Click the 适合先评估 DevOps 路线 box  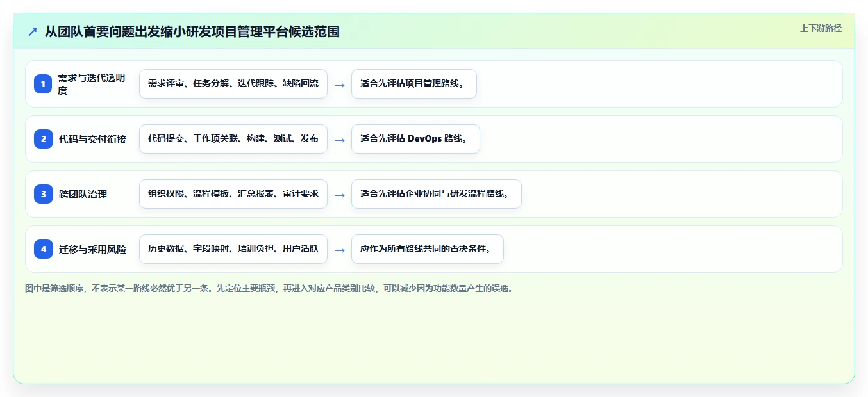[x=415, y=139]
